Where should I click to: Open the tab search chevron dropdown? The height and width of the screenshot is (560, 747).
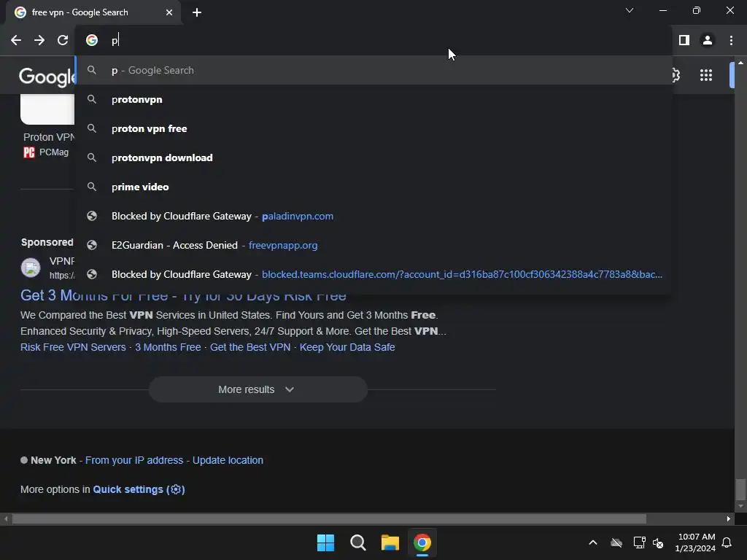coord(630,10)
